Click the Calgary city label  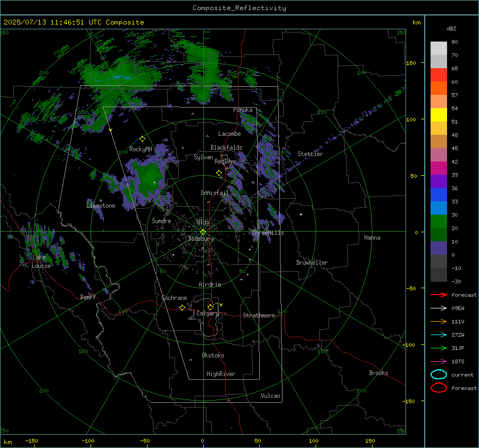(208, 313)
